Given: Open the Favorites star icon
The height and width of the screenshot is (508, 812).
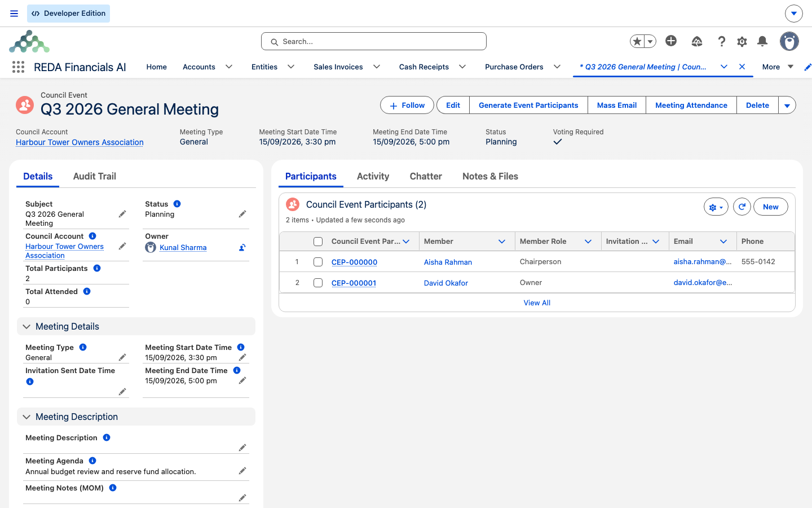Looking at the screenshot, I should pyautogui.click(x=637, y=41).
